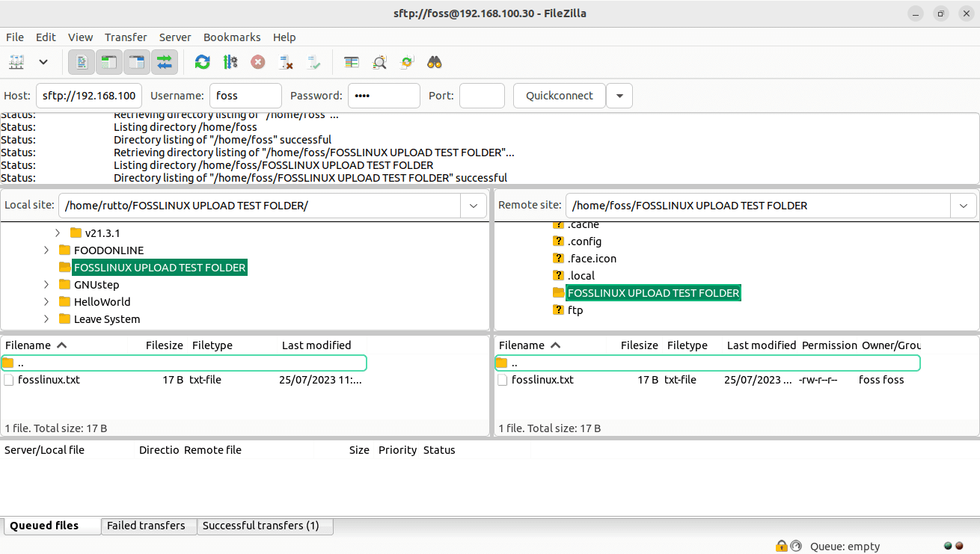Reconnect to the last server
Image resolution: width=980 pixels, height=554 pixels.
tap(313, 62)
